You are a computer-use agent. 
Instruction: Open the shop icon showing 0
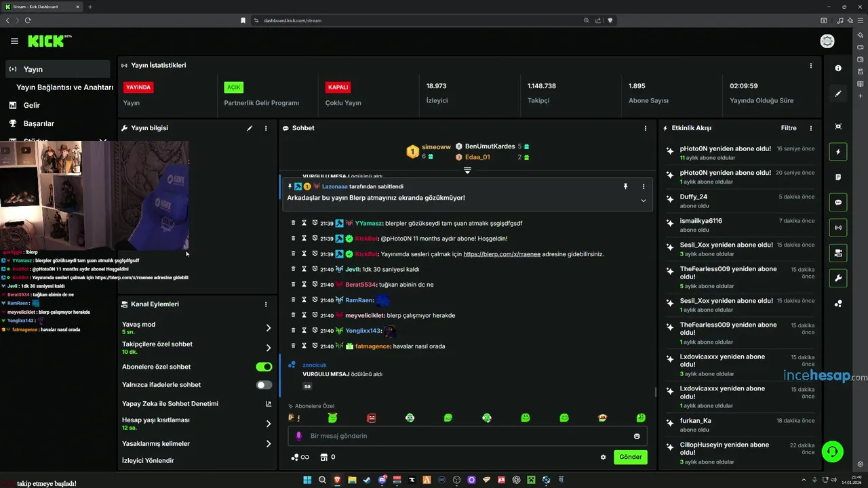(328, 457)
